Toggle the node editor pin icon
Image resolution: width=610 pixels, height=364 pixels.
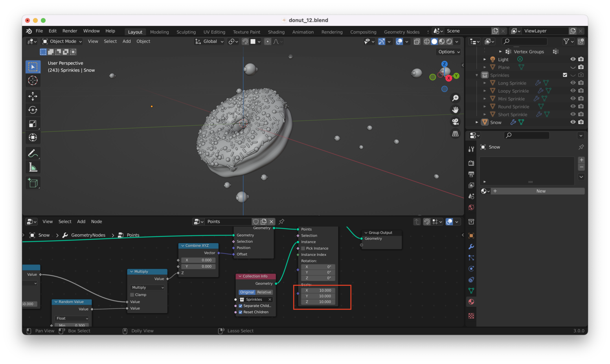[x=281, y=222]
